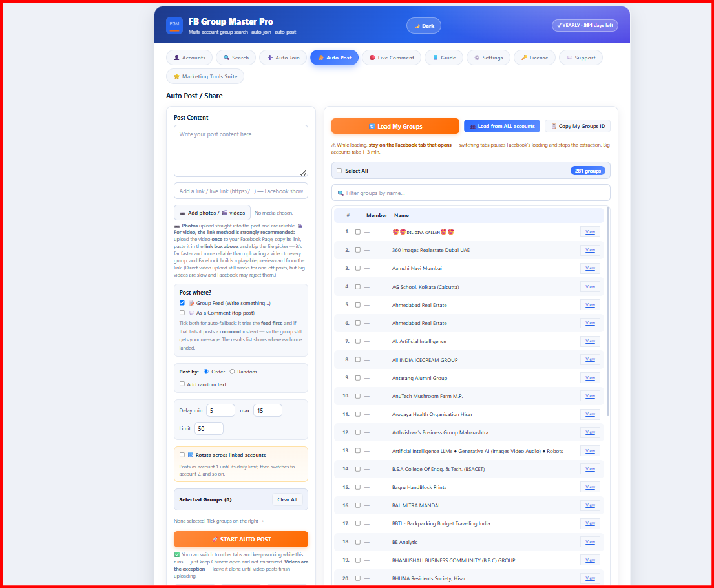Click START AUTO POST button

point(241,540)
